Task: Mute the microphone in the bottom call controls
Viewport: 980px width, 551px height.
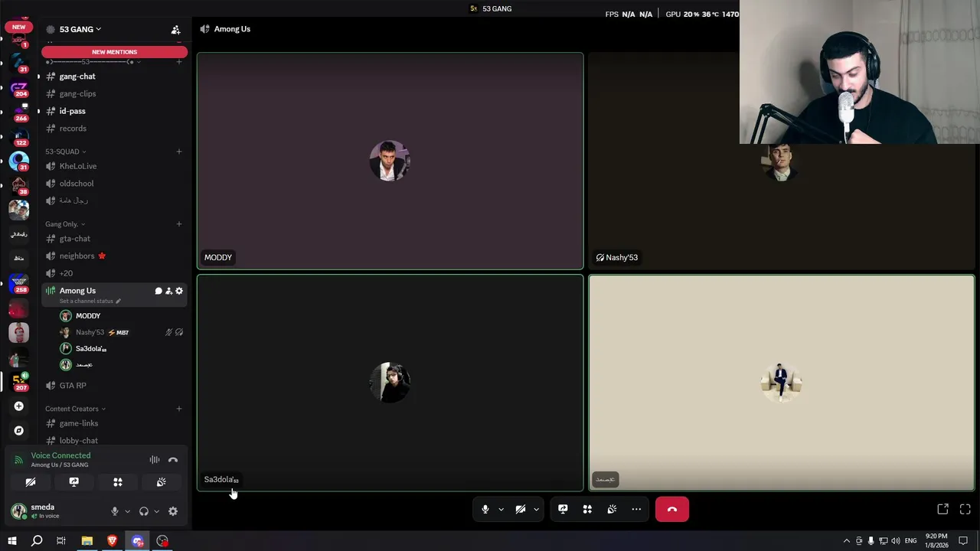Action: click(485, 509)
